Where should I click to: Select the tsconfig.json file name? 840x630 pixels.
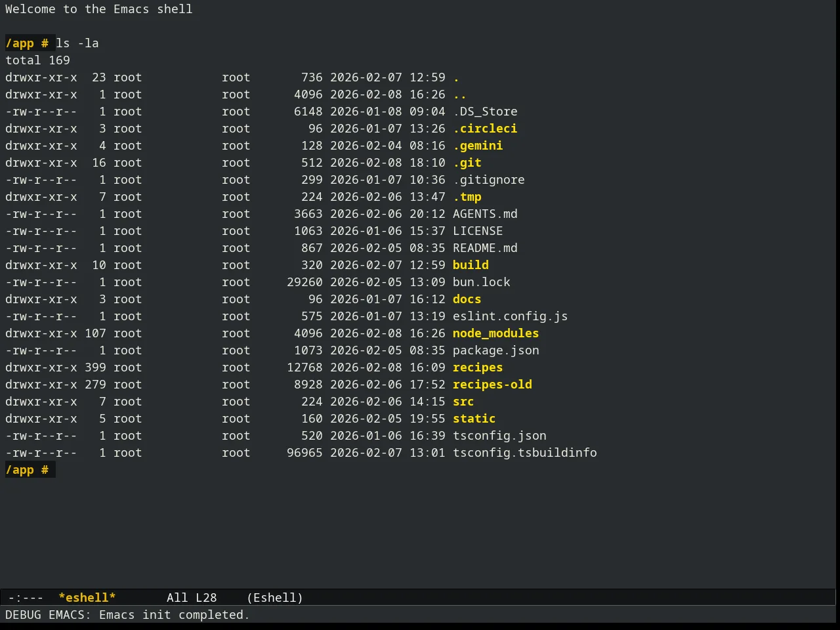click(499, 436)
